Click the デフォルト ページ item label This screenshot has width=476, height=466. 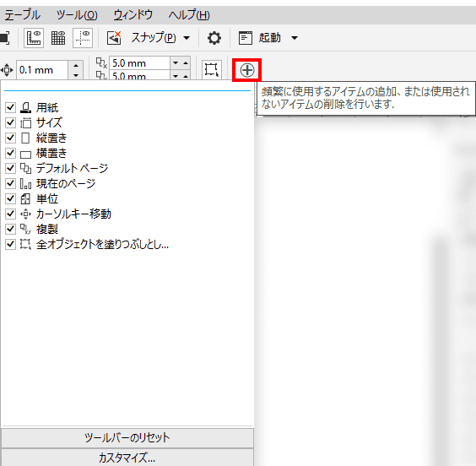point(72,168)
